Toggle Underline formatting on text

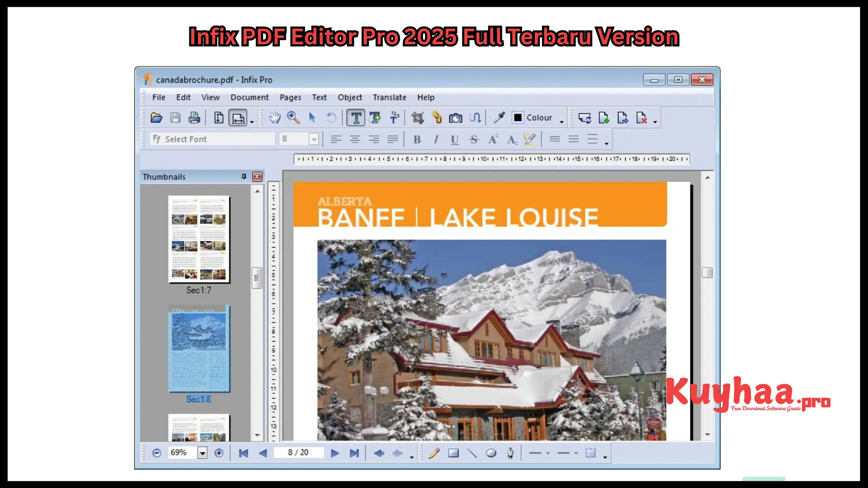tap(454, 139)
